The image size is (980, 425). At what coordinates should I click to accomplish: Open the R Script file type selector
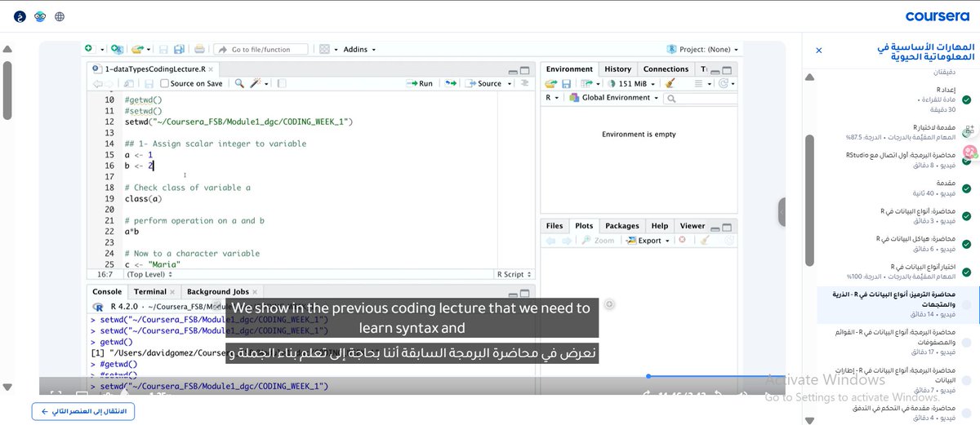point(515,275)
